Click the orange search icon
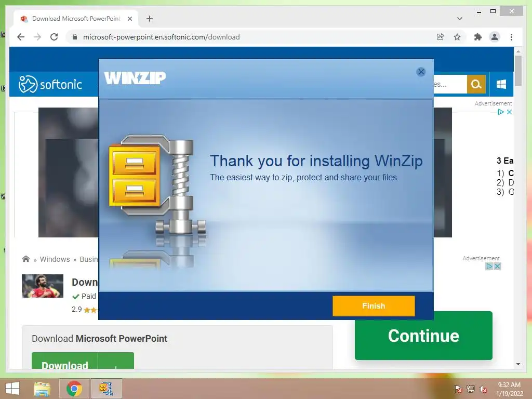Viewport: 532px width, 399px height. click(476, 84)
